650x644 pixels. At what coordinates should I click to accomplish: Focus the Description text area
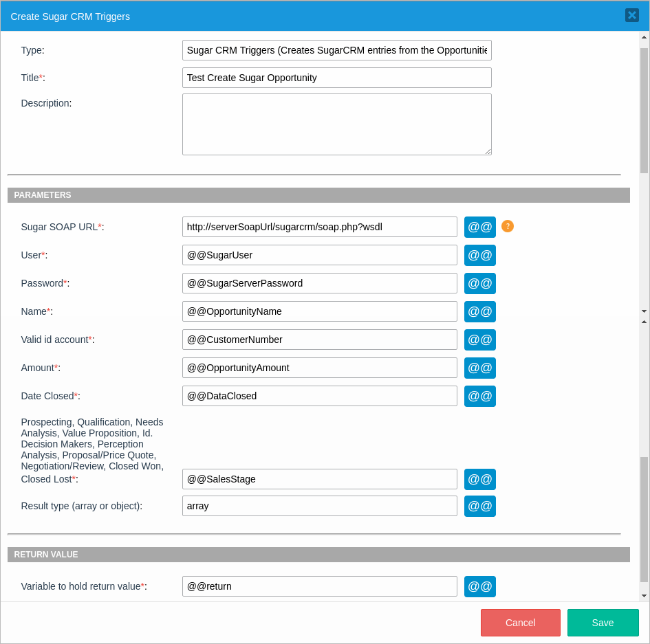[336, 124]
